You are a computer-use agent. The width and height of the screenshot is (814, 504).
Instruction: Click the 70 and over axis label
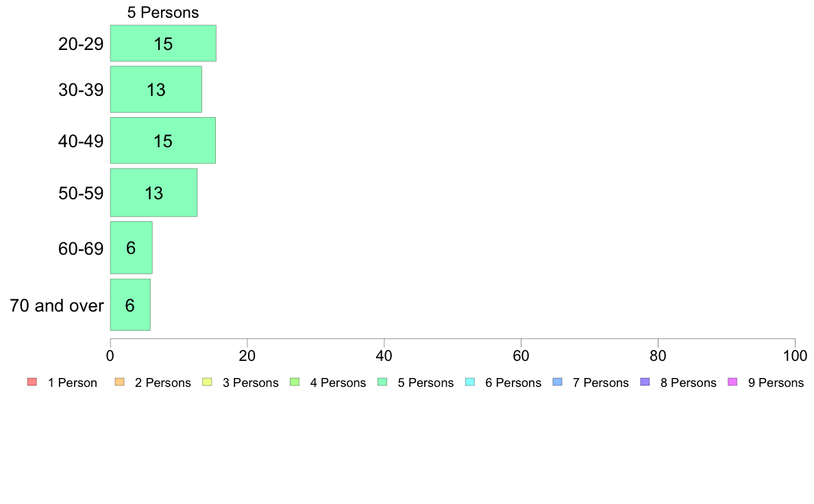[57, 305]
